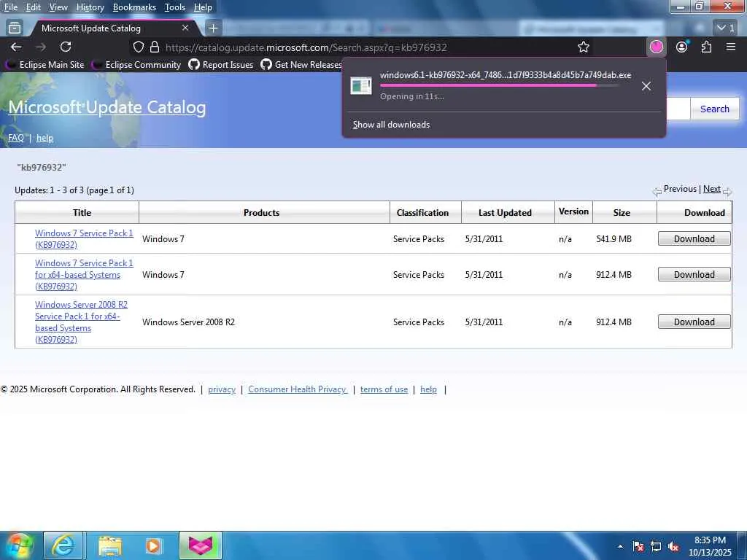Open Windows Media Player from taskbar

(153, 545)
